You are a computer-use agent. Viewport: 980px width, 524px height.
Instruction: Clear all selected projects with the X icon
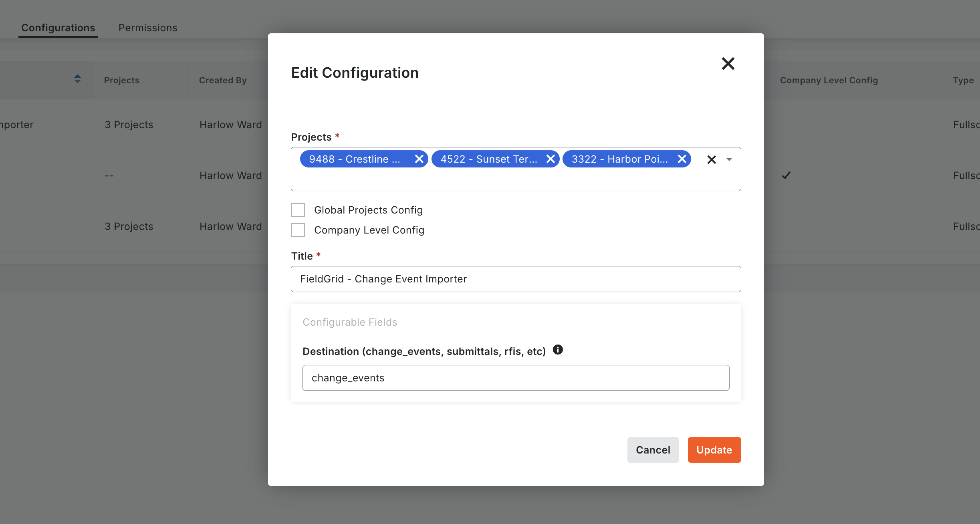click(711, 159)
